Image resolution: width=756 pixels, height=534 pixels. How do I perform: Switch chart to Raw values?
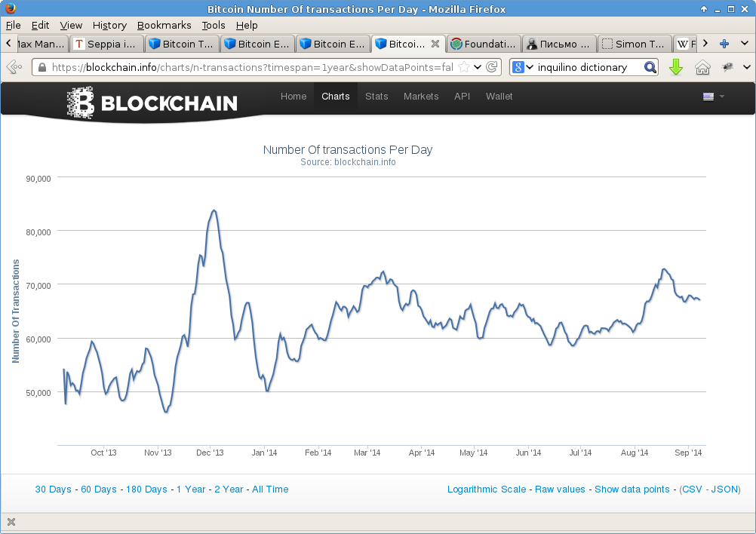[x=560, y=489]
